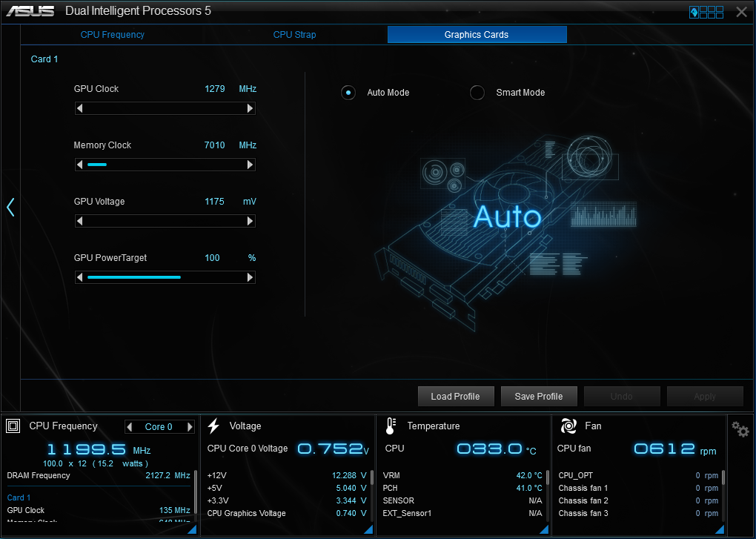Click the Temperature thermometer icon
Screen dimensions: 756x539
point(391,426)
